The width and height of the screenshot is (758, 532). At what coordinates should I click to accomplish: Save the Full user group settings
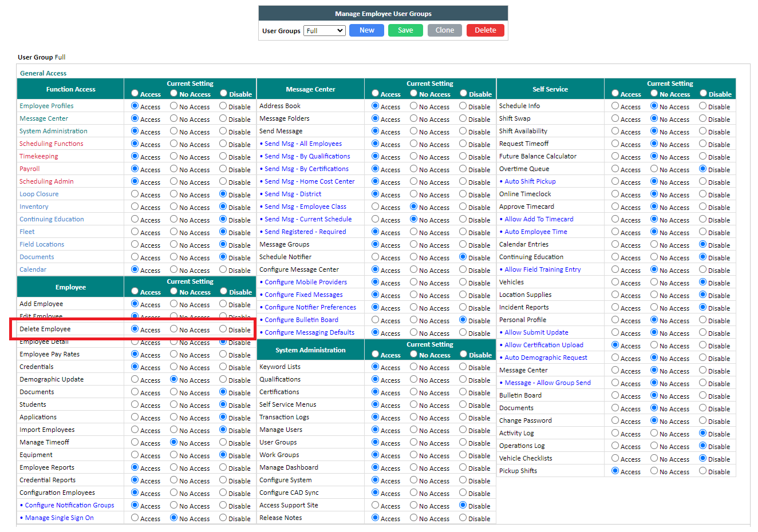coord(405,30)
